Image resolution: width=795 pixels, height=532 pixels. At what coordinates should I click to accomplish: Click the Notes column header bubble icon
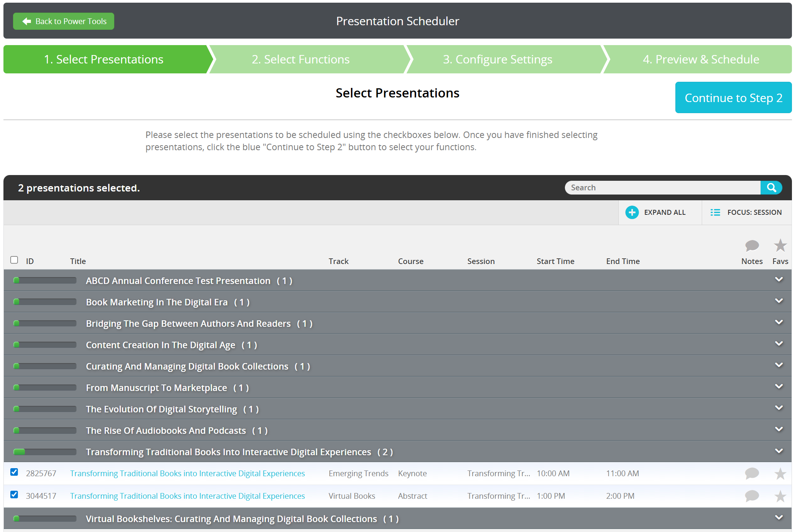pos(751,245)
